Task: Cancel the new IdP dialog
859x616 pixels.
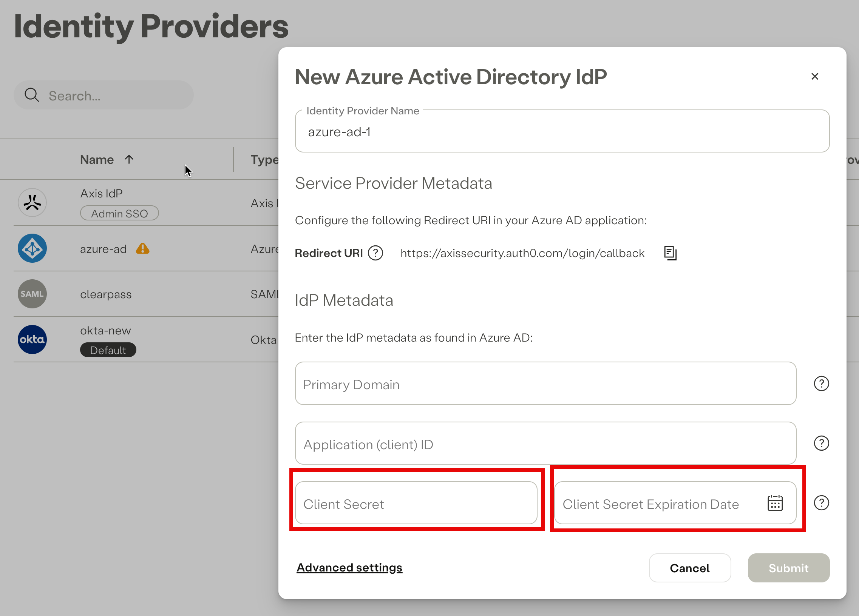Action: coord(690,568)
